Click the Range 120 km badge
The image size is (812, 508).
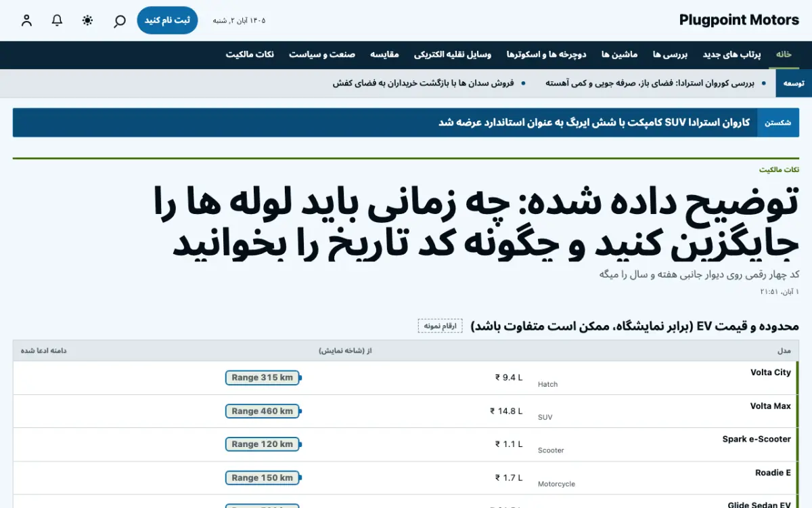[x=263, y=444]
